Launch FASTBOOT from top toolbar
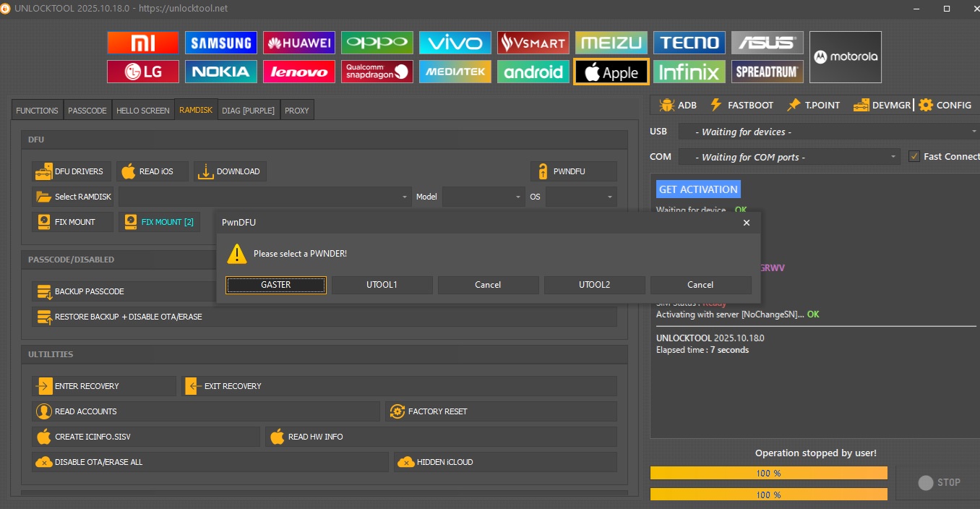This screenshot has height=509, width=980. pyautogui.click(x=742, y=105)
